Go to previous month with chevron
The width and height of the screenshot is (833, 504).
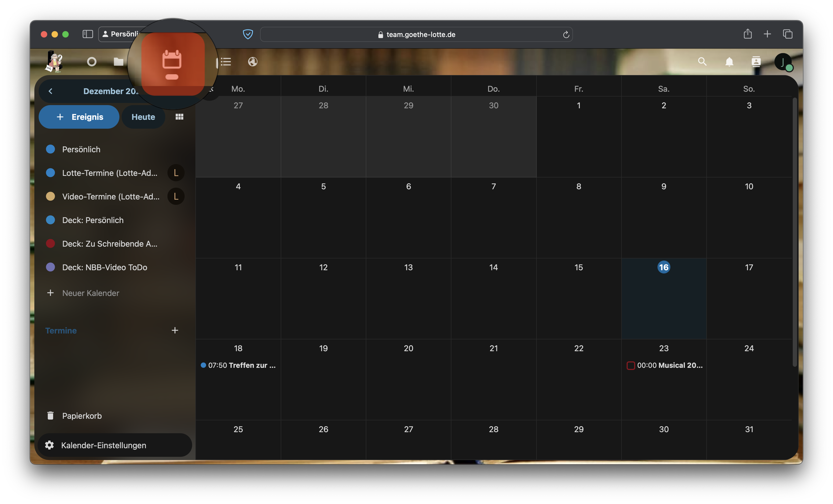pos(50,91)
